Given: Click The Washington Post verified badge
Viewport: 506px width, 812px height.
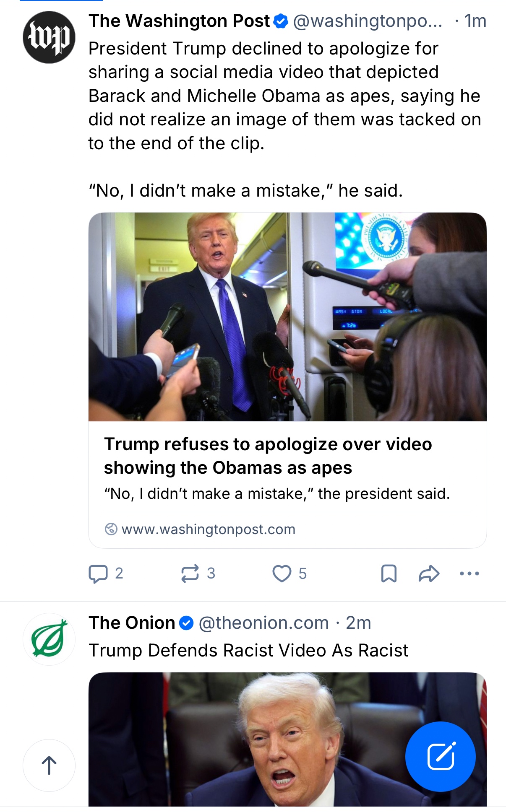Looking at the screenshot, I should (x=281, y=21).
